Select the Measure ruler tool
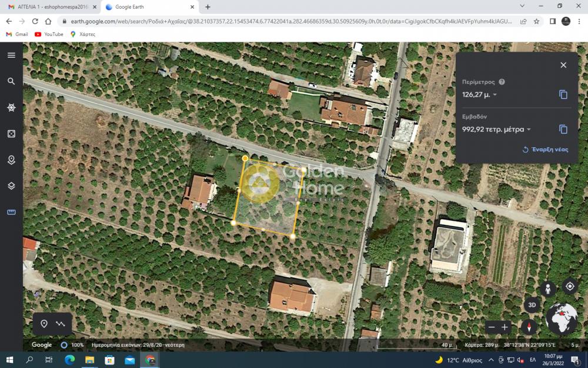The height and width of the screenshot is (368, 588). pyautogui.click(x=11, y=212)
